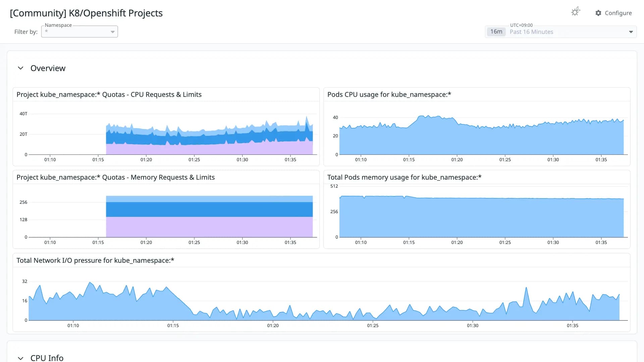Click the 01:35 tick in Pods CPU usage graph
Screen dimensions: 644x362
(601, 160)
